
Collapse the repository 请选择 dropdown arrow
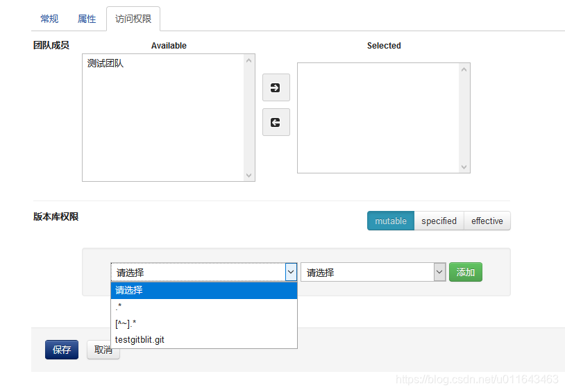[x=291, y=272]
